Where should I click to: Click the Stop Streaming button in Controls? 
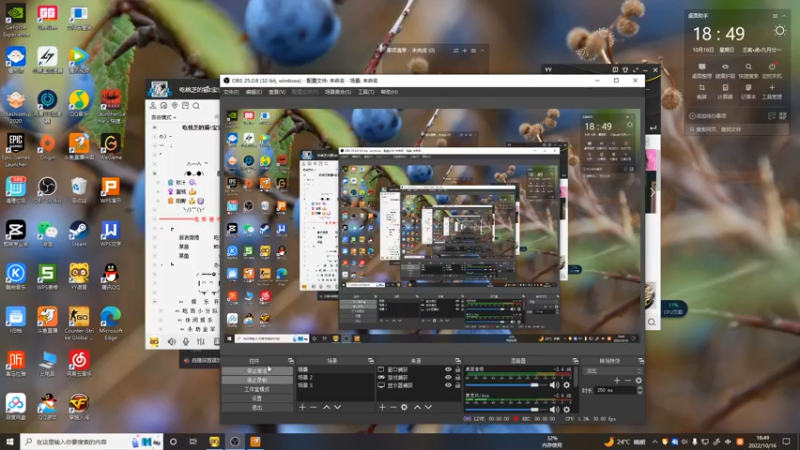click(x=257, y=371)
